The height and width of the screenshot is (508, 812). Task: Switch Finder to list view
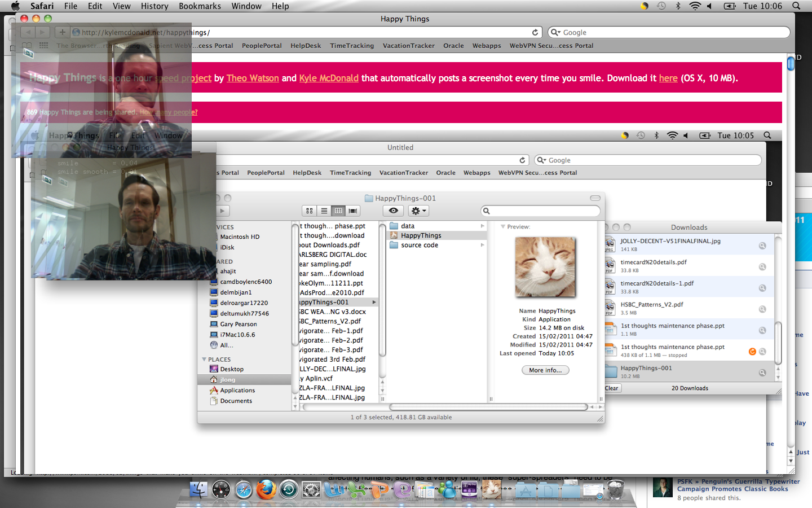(324, 211)
